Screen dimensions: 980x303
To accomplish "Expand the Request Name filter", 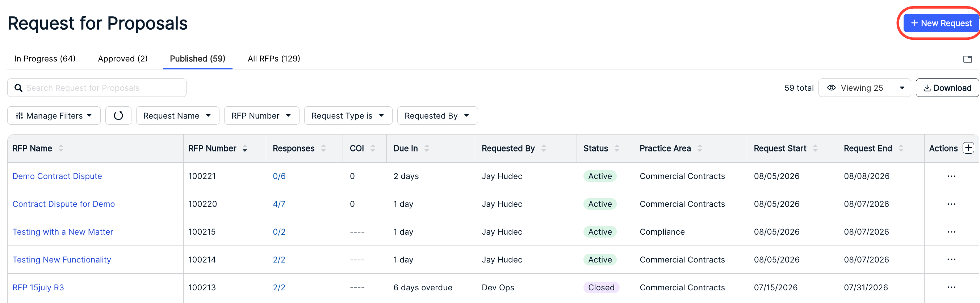I will click(178, 115).
